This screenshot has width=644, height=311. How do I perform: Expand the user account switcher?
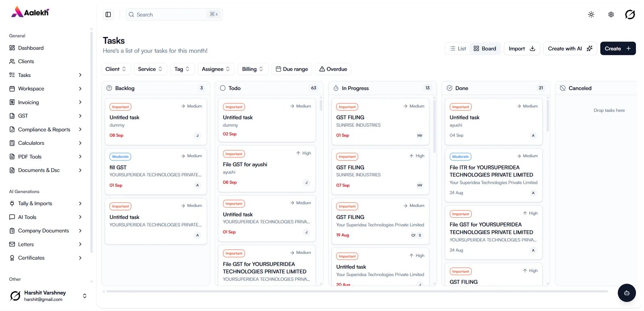pos(85,296)
